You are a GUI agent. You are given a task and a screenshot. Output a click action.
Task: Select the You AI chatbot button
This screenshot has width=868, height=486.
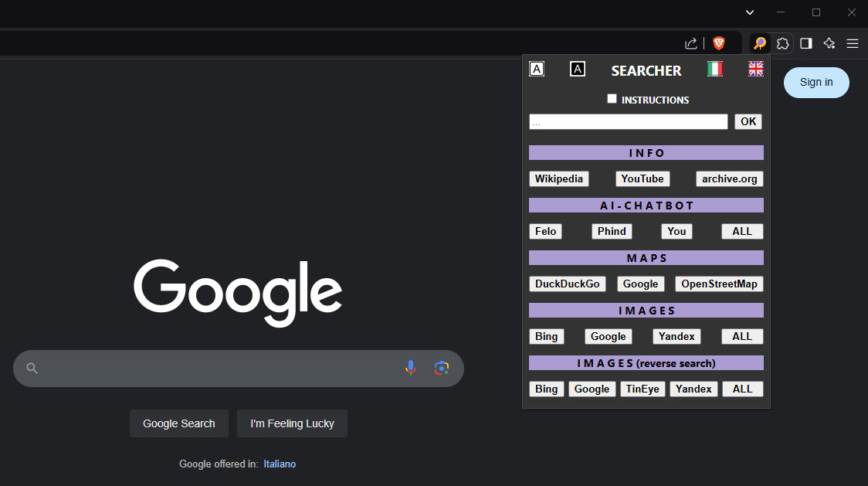coord(676,232)
